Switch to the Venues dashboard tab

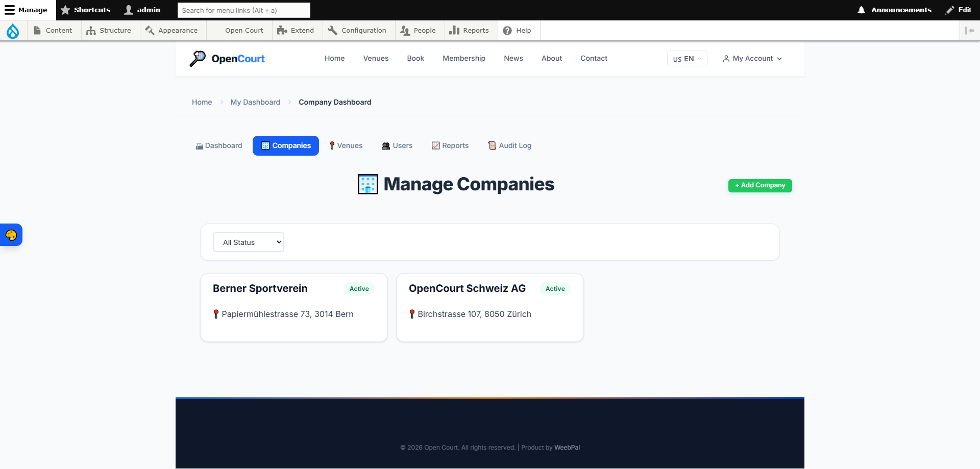[x=346, y=145]
